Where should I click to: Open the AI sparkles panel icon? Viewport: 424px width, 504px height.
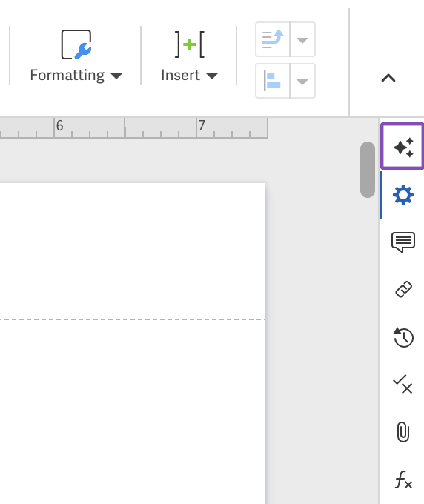tap(403, 147)
